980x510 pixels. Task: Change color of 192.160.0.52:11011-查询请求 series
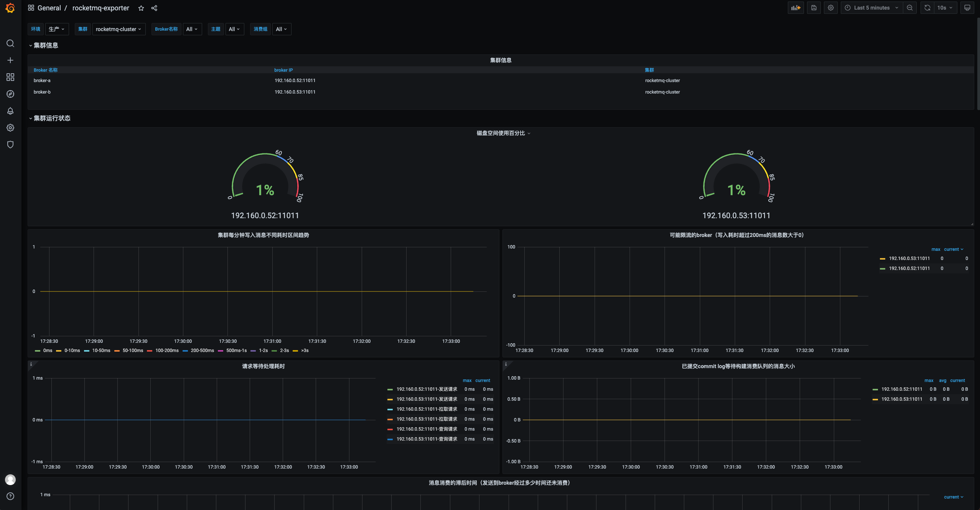coord(390,429)
